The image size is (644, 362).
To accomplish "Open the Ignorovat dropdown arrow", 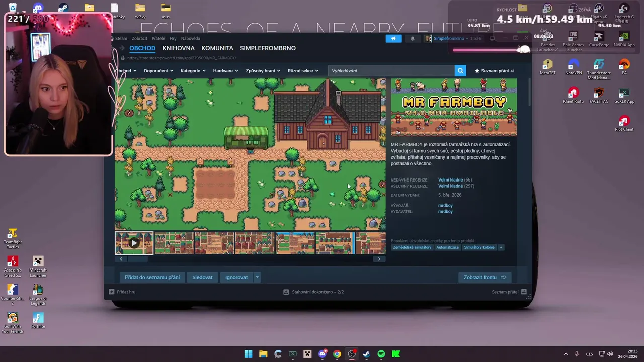I will (257, 277).
